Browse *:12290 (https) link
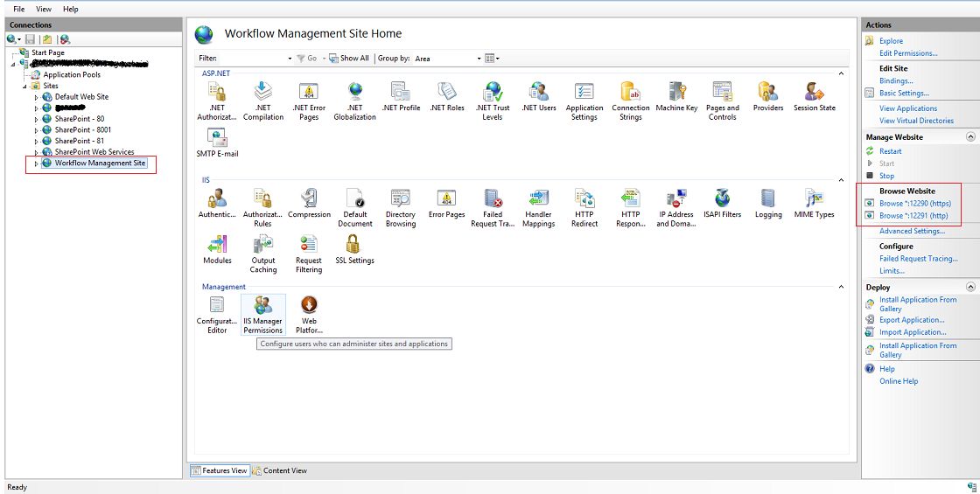This screenshot has width=980, height=494. (x=913, y=204)
